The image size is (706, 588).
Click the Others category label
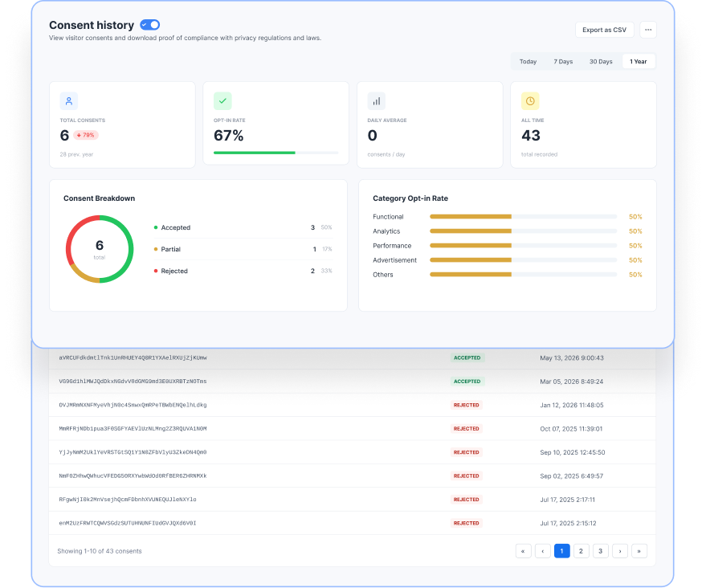(382, 274)
